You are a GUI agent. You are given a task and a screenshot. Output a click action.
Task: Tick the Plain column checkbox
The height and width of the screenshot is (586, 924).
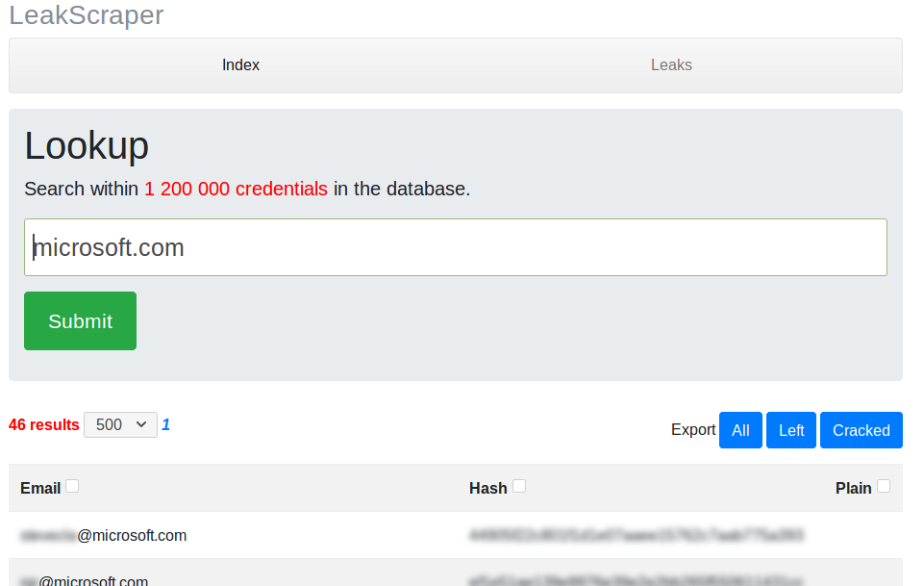[884, 486]
